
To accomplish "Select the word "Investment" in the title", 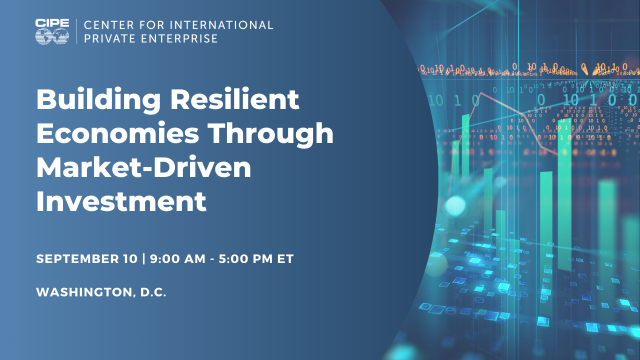I will click(x=121, y=201).
